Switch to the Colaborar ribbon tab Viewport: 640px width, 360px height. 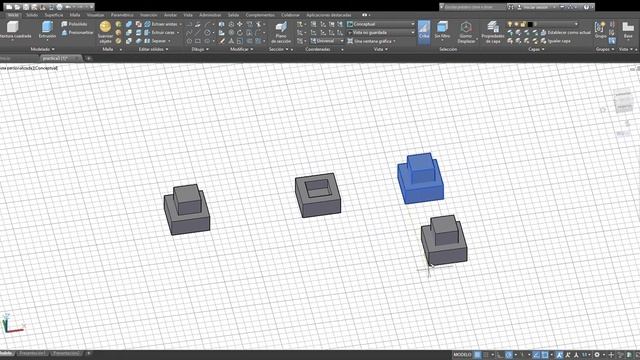(290, 15)
